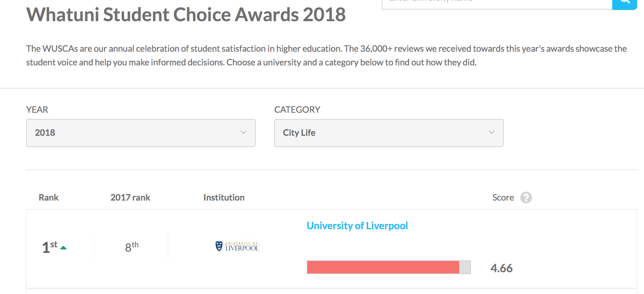Click the Score help question mark icon

pyautogui.click(x=526, y=197)
